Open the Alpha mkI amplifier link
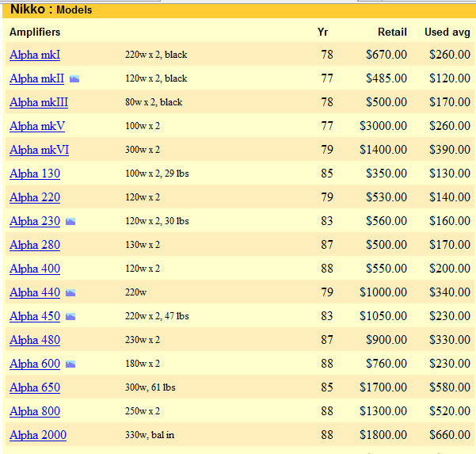Viewport: 476px width, 454px height. click(35, 55)
